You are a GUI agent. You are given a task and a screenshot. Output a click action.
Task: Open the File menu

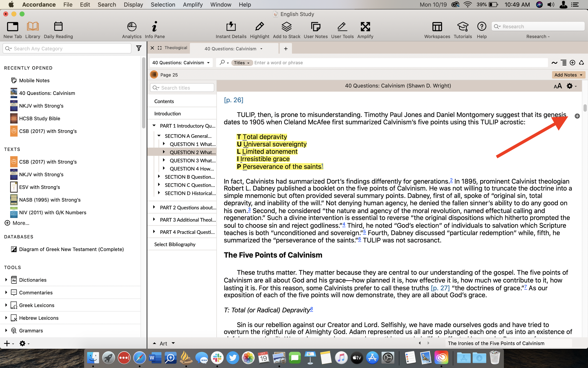(68, 5)
